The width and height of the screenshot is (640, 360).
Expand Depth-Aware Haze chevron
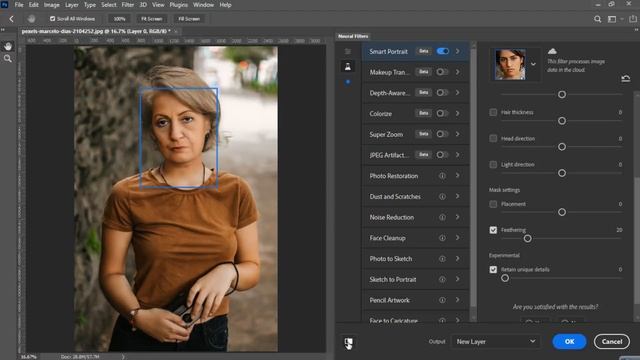coord(458,93)
